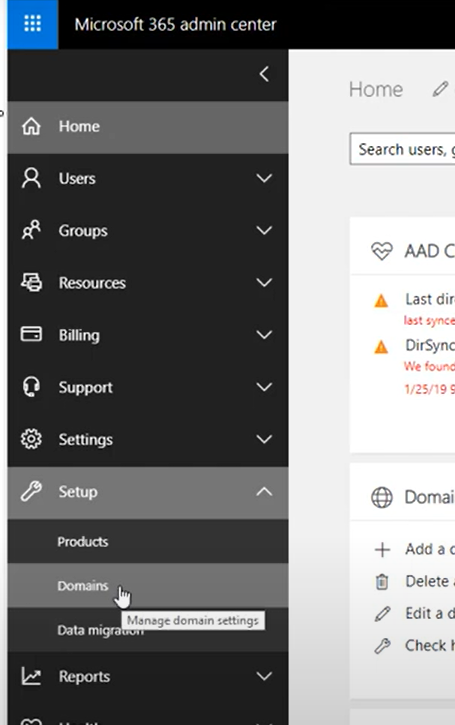Click the Domains card heading

pos(430,498)
